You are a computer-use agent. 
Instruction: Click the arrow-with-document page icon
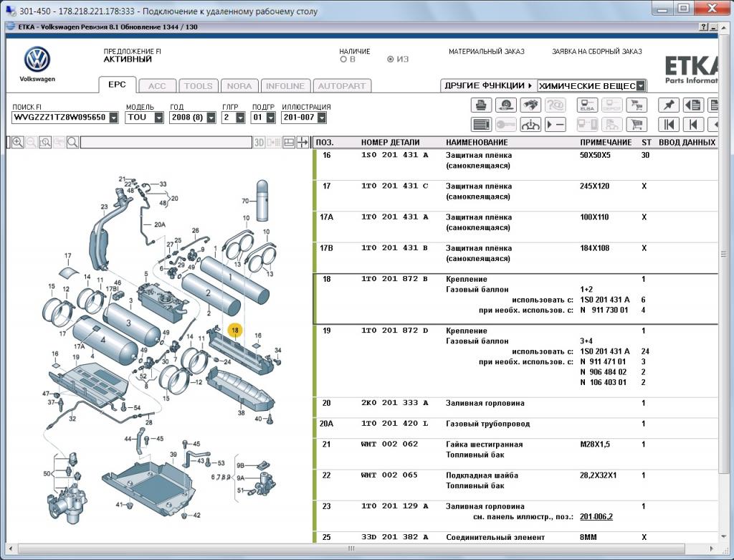point(693,105)
